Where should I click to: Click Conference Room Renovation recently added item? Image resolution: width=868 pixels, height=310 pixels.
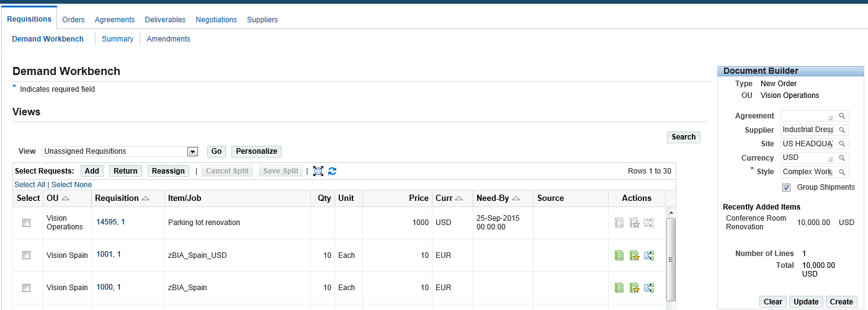pyautogui.click(x=756, y=223)
